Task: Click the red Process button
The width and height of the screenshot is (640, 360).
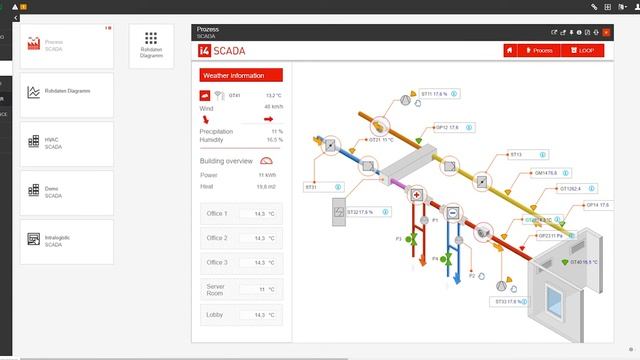Action: pos(539,51)
